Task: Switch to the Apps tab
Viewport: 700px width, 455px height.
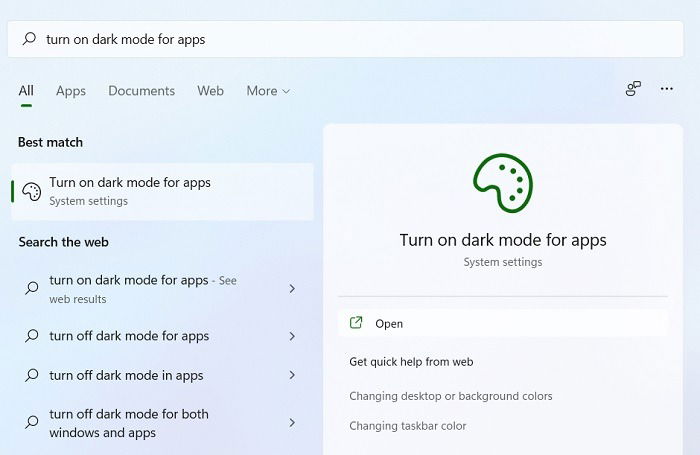Action: (x=71, y=91)
